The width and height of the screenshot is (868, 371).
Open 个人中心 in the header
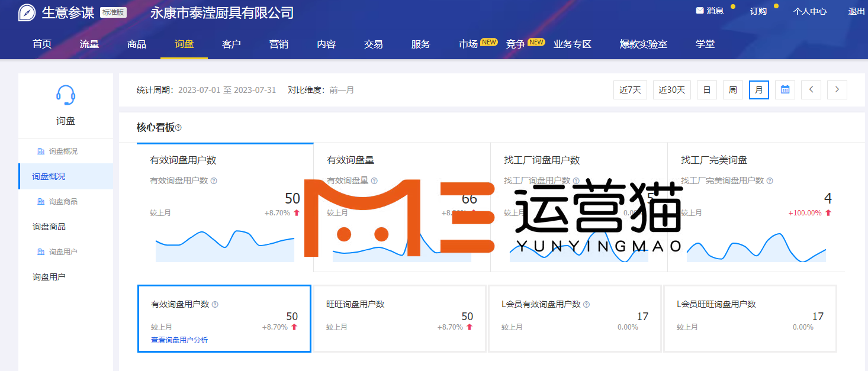[x=810, y=11]
